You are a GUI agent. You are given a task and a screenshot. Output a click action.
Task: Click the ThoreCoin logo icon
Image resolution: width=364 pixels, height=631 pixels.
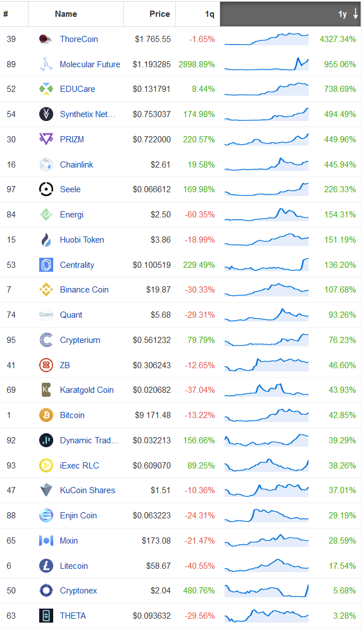[46, 39]
